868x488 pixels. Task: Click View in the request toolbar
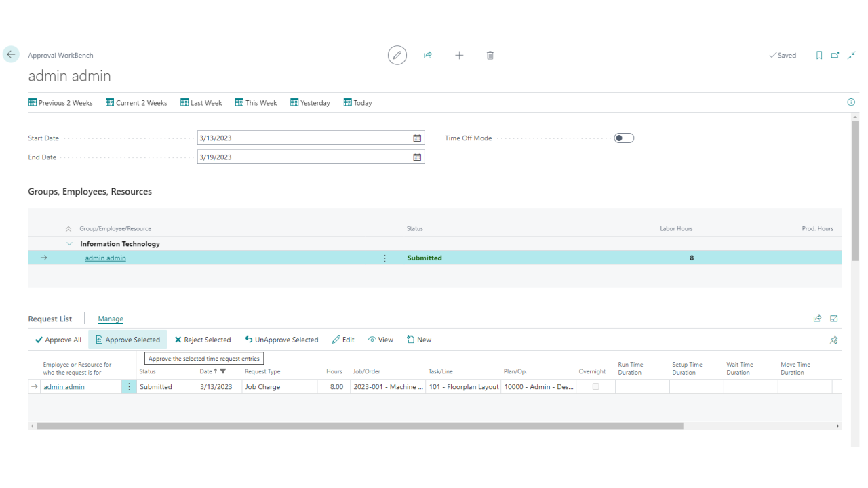point(380,340)
